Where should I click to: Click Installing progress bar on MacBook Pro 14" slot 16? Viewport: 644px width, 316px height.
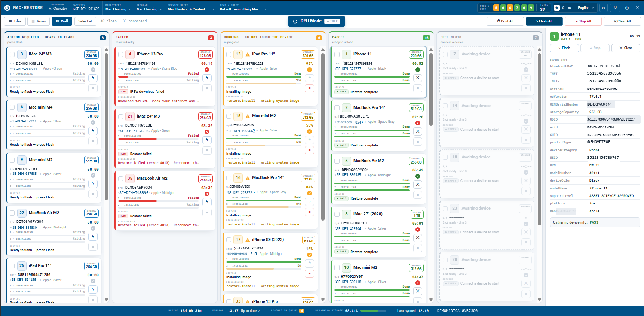[264, 207]
